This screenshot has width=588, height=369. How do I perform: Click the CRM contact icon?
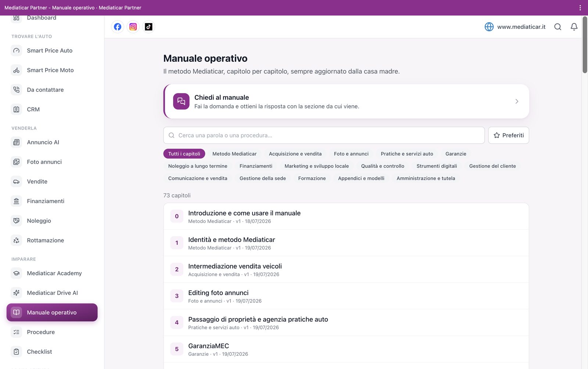point(17,109)
